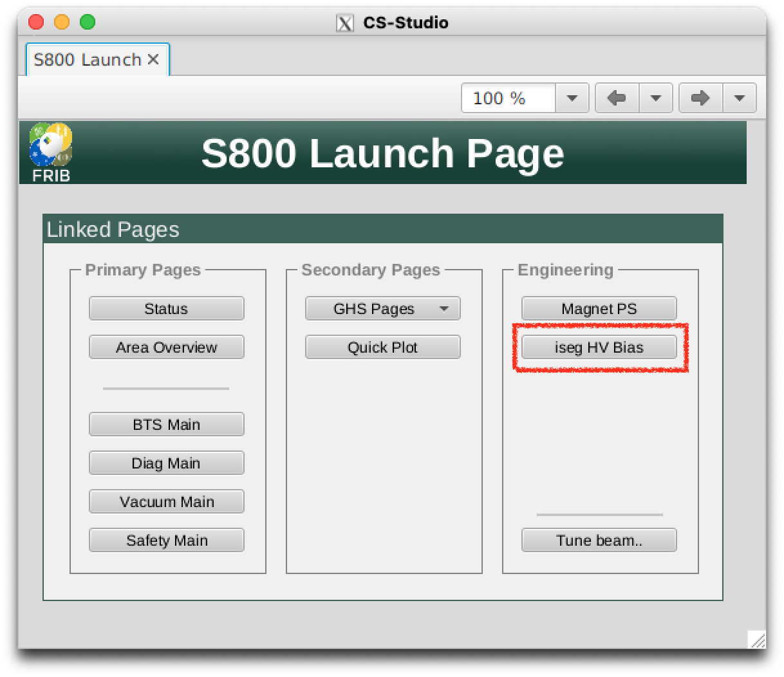Open the Vacuum Main page

(x=166, y=502)
